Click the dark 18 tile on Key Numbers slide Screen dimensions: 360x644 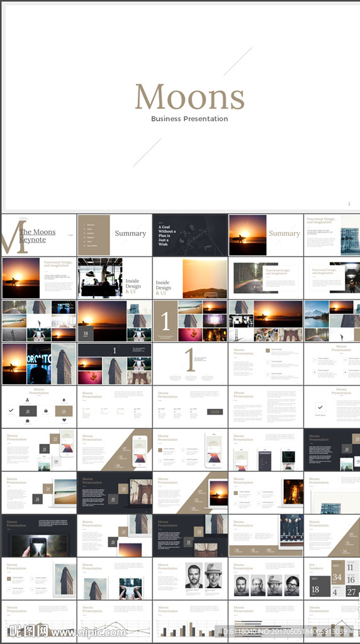pos(320,586)
